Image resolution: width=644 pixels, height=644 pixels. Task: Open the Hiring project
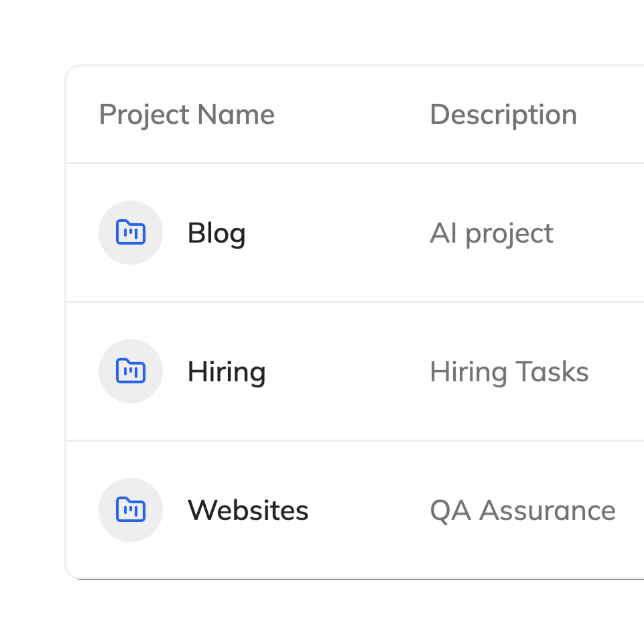point(227,372)
